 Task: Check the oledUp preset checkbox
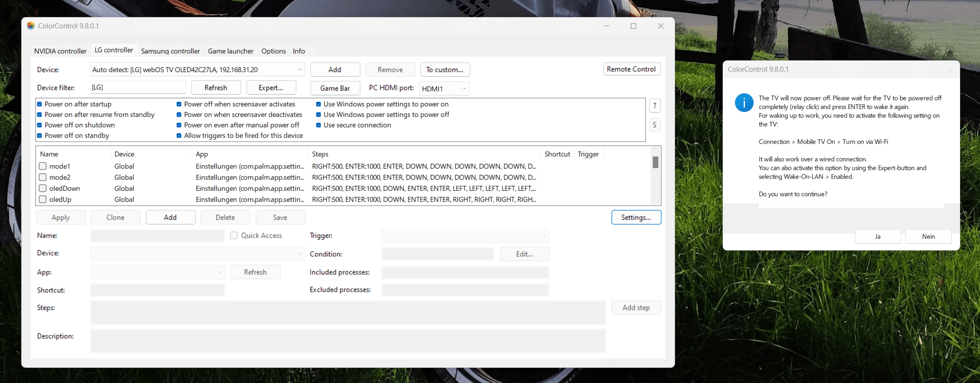tap(43, 199)
